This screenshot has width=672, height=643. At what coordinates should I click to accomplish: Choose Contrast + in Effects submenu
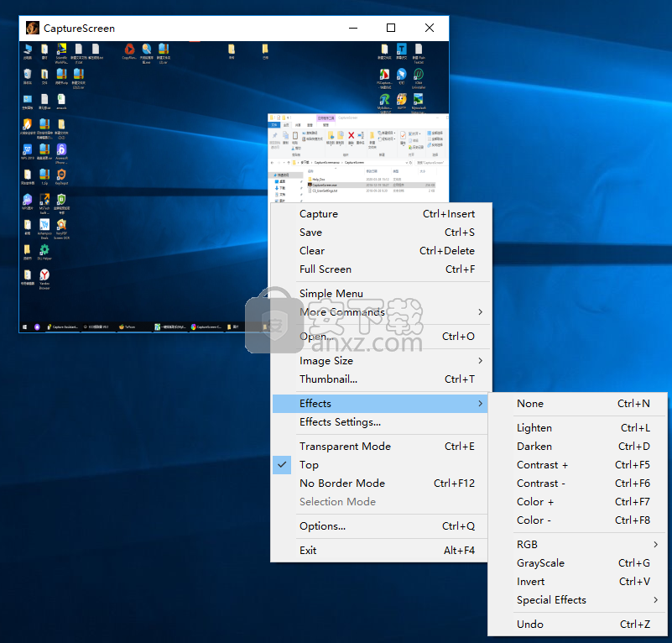point(578,464)
